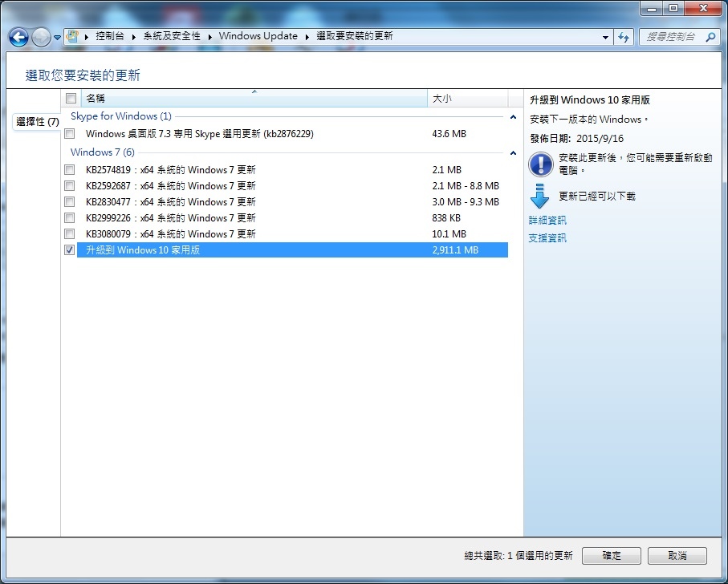
Task: Click the Windows 7 (6) group title
Action: (102, 152)
